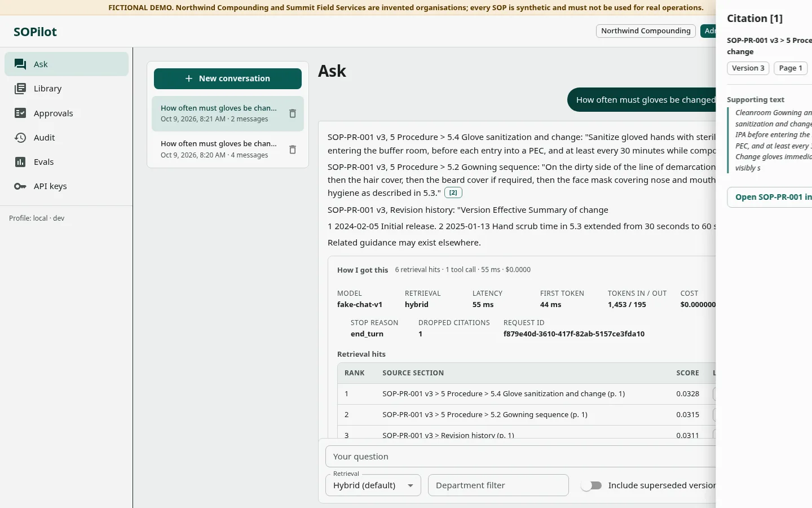Click the user question bubble

642,100
